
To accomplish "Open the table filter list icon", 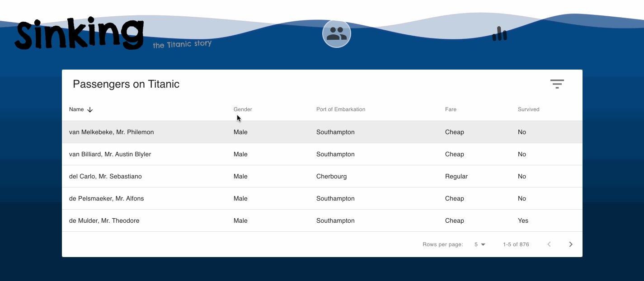I will pyautogui.click(x=557, y=84).
